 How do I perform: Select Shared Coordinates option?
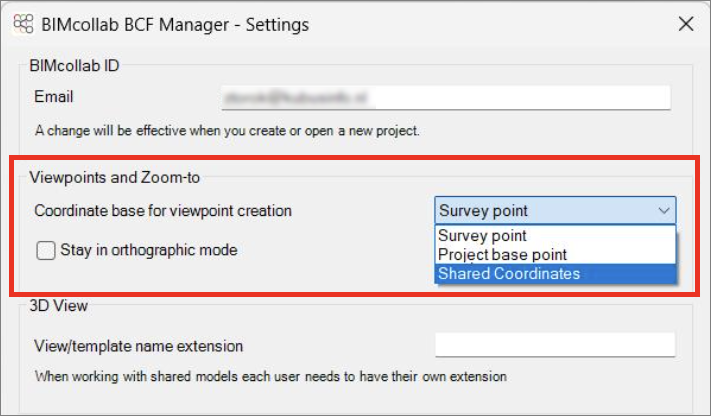pyautogui.click(x=555, y=274)
